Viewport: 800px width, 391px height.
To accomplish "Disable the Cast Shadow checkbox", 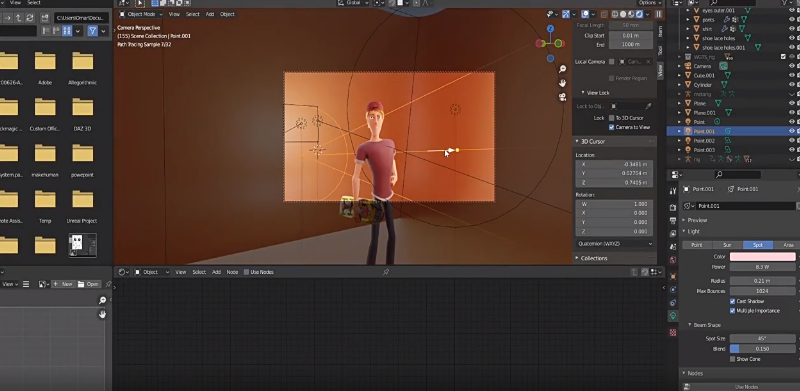I will pyautogui.click(x=733, y=301).
